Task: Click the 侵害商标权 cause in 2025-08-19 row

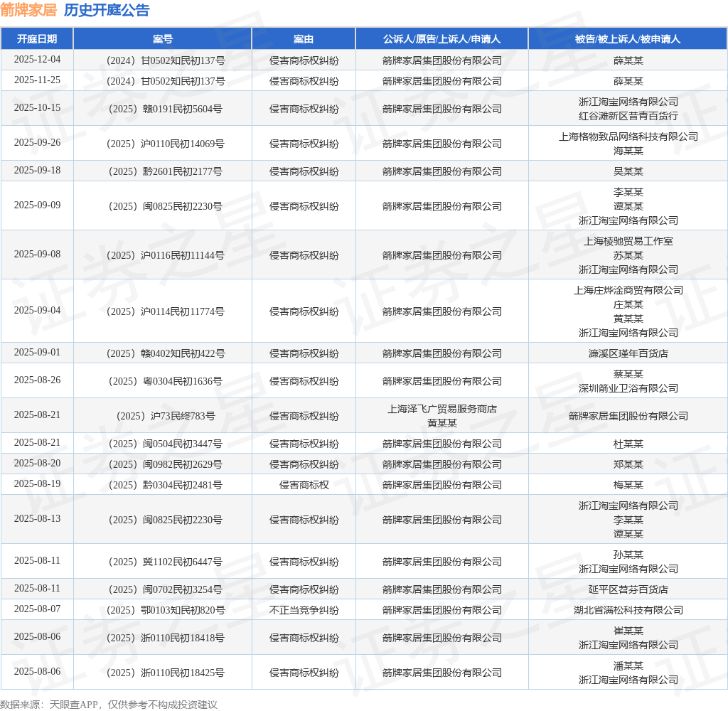Action: click(x=304, y=486)
